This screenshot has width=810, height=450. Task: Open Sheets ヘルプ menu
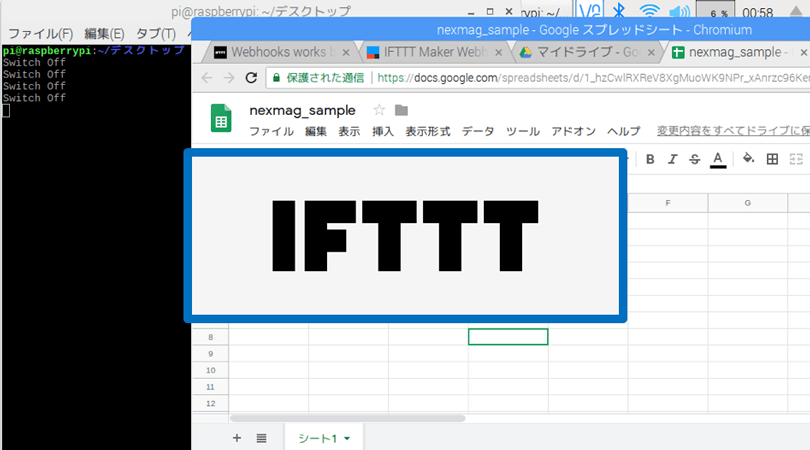coord(624,131)
